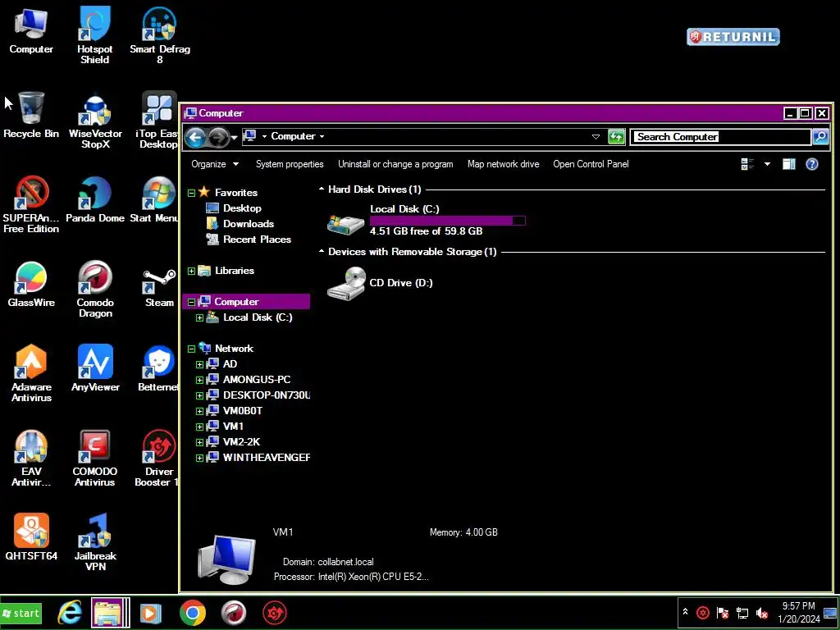Click the Local Disk usage bar
Viewport: 840px width, 630px height.
[447, 220]
